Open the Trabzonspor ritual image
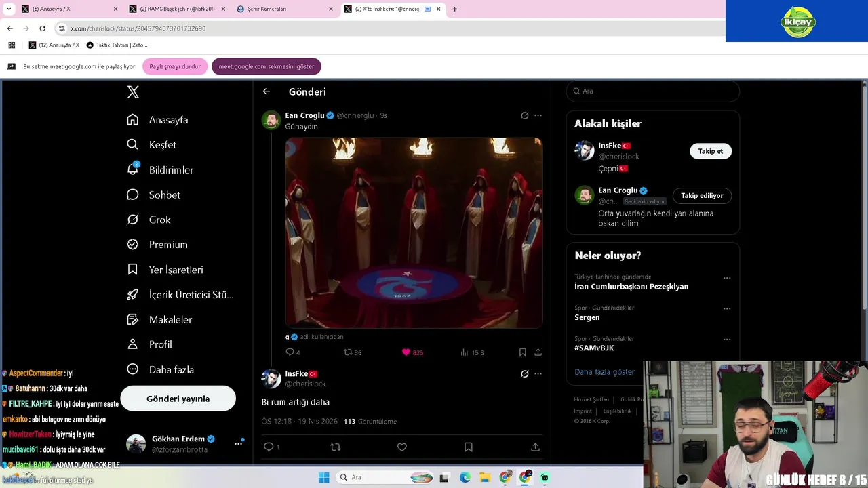The height and width of the screenshot is (488, 868). 414,232
